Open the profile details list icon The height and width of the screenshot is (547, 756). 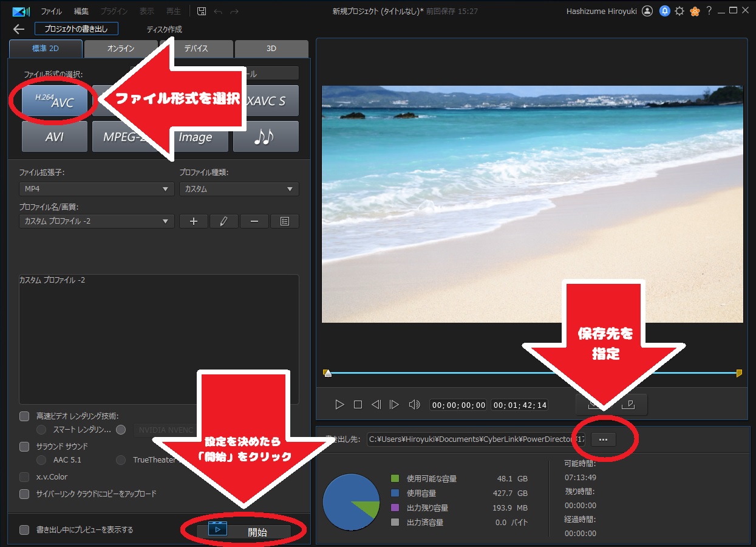tap(285, 221)
